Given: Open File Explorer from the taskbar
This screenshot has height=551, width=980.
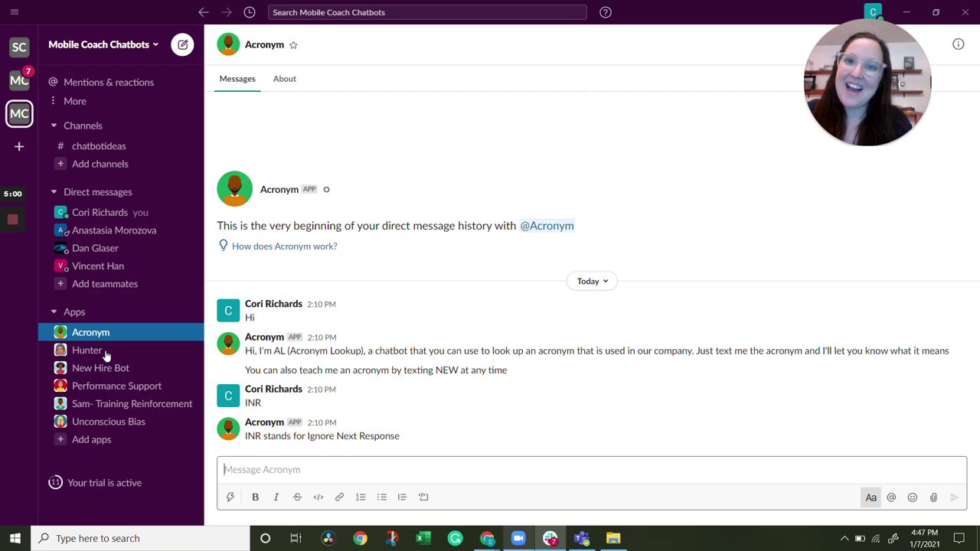Looking at the screenshot, I should click(x=613, y=538).
